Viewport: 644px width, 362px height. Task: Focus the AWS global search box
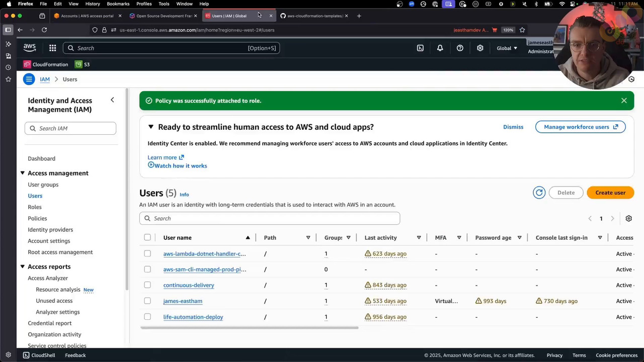click(171, 48)
